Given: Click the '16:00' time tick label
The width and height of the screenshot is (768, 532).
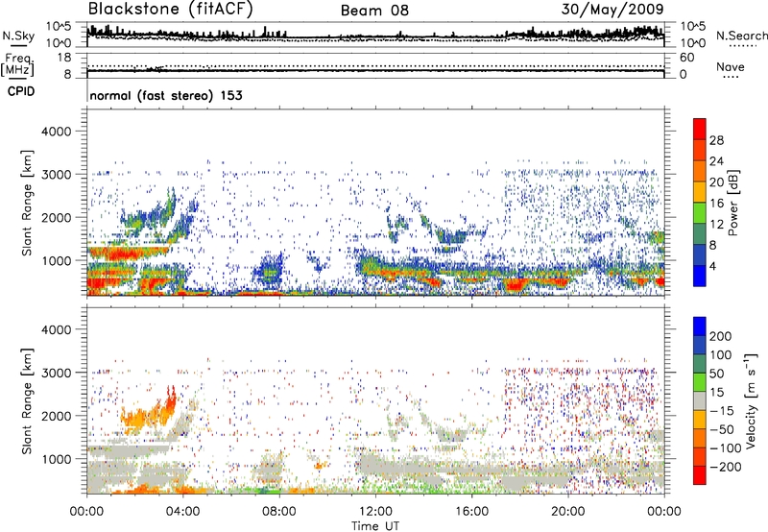Looking at the screenshot, I should (471, 512).
